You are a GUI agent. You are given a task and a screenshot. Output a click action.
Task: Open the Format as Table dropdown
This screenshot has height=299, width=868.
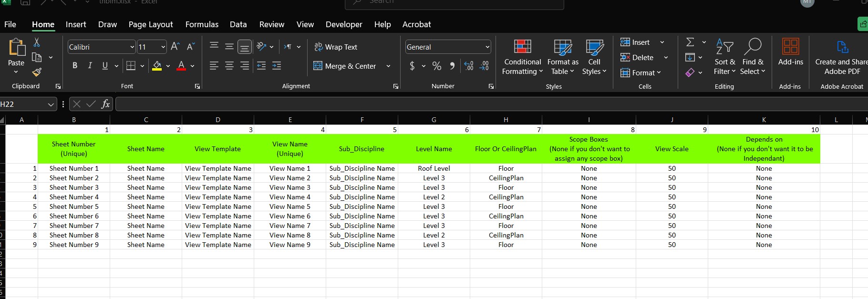[563, 57]
